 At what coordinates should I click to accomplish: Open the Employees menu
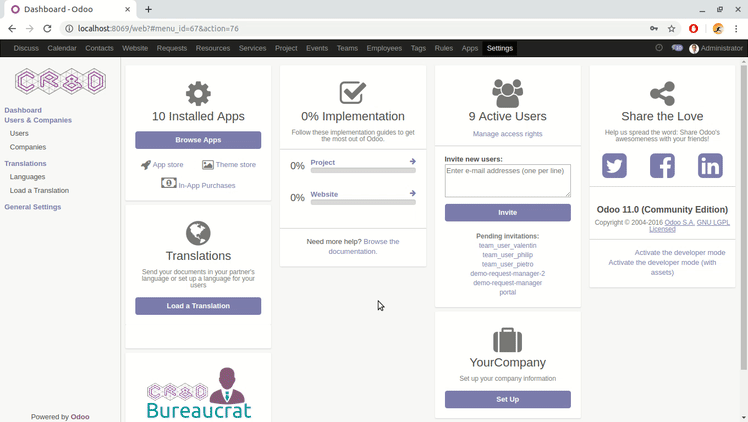pos(384,48)
